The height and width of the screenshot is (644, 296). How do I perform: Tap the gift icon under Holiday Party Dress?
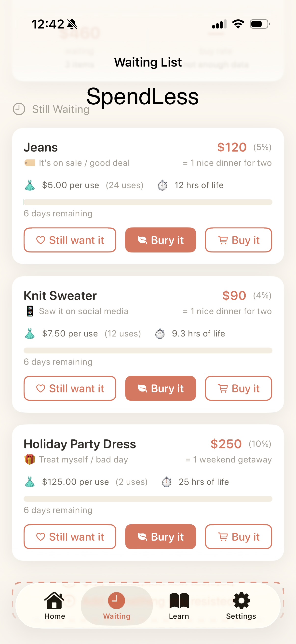click(x=30, y=460)
